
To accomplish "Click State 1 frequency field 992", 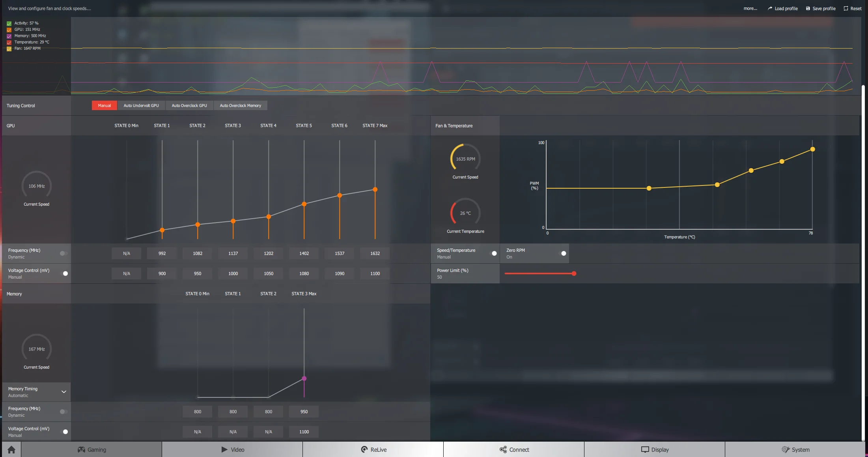I will [x=162, y=253].
